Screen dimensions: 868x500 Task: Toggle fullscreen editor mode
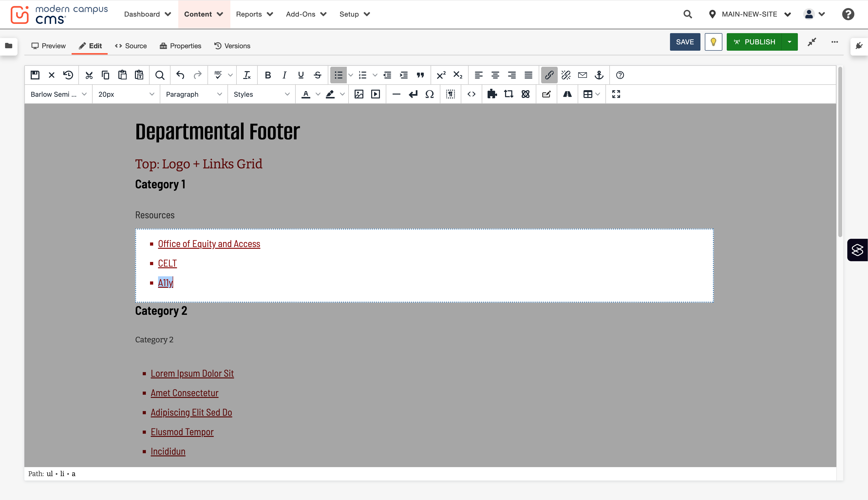pos(616,94)
